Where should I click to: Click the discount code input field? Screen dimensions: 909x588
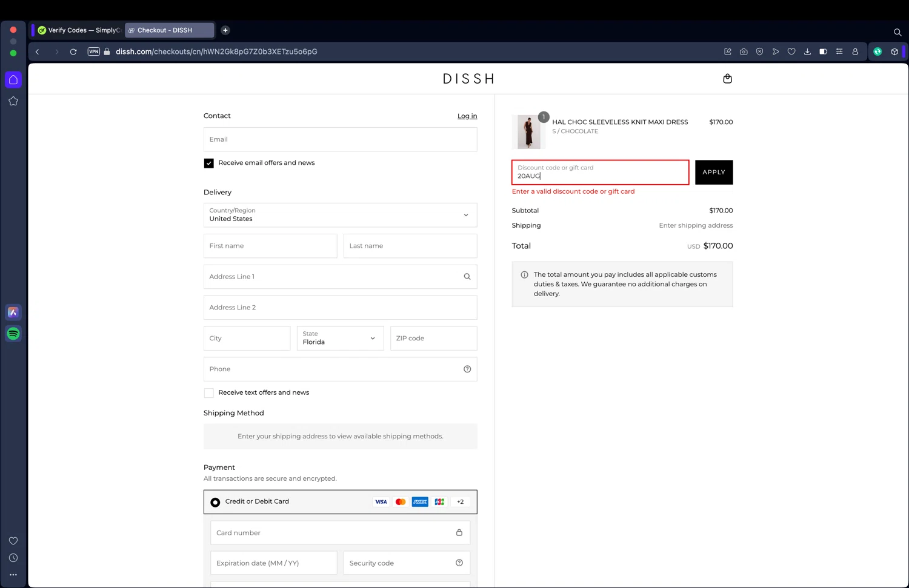tap(601, 173)
